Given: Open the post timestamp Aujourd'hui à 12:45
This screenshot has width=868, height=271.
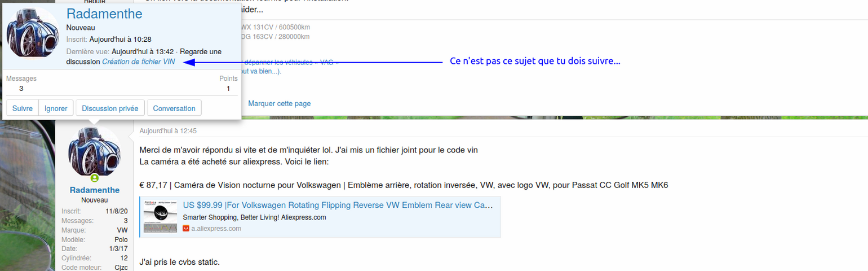Looking at the screenshot, I should [168, 131].
